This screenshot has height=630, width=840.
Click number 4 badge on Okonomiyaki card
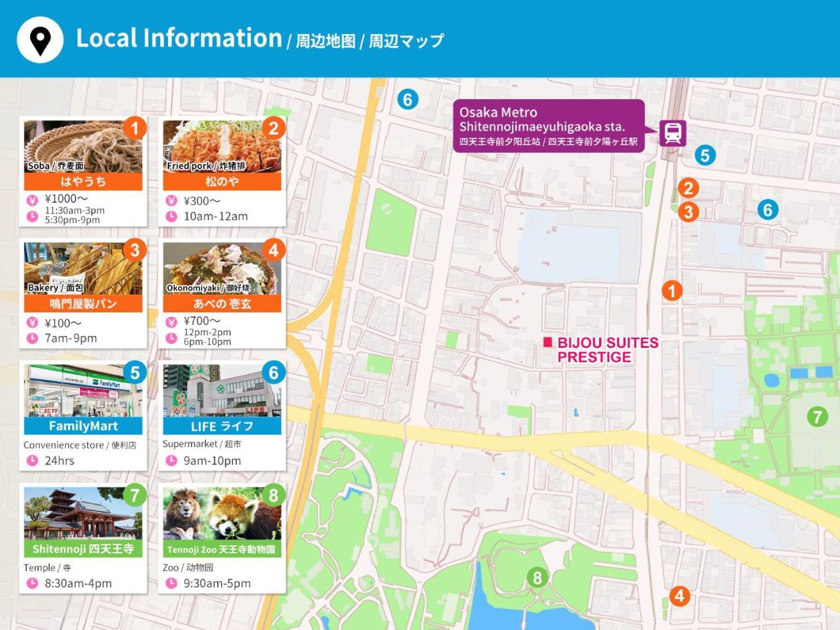point(274,250)
